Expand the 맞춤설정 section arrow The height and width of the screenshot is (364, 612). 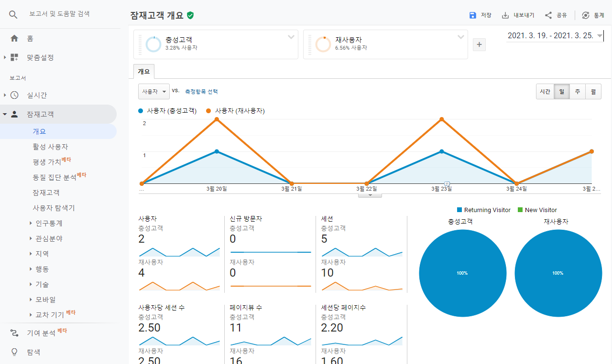[x=5, y=57]
